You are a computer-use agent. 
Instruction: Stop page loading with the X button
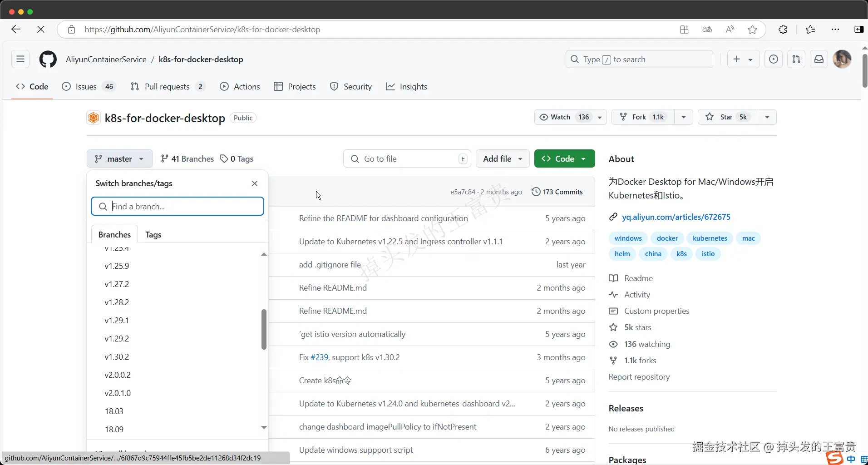[x=41, y=30]
